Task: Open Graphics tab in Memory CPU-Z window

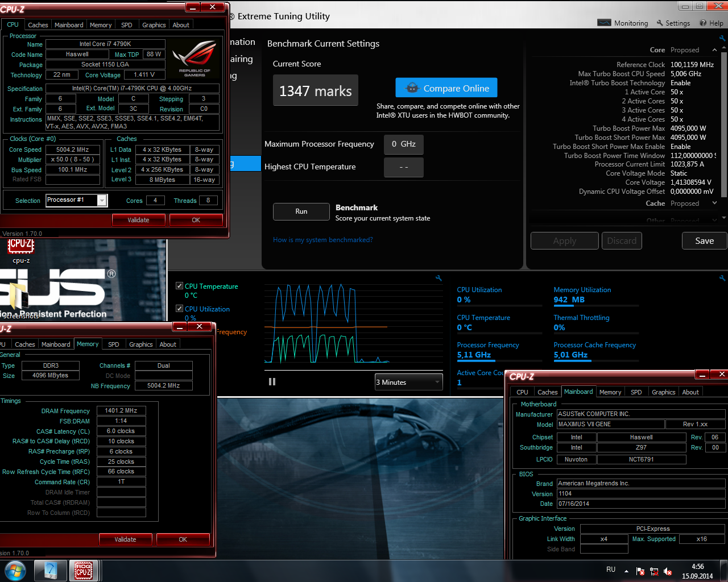Action: (x=141, y=344)
